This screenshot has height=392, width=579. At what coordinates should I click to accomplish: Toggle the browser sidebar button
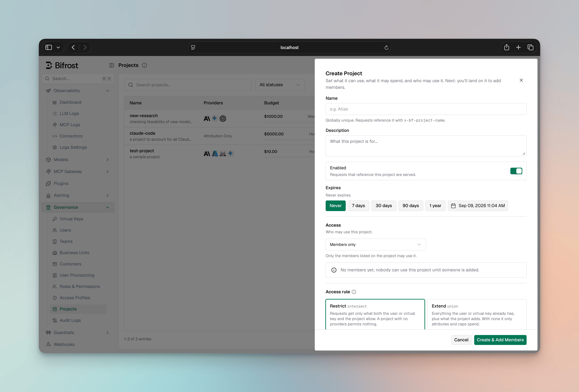(49, 47)
